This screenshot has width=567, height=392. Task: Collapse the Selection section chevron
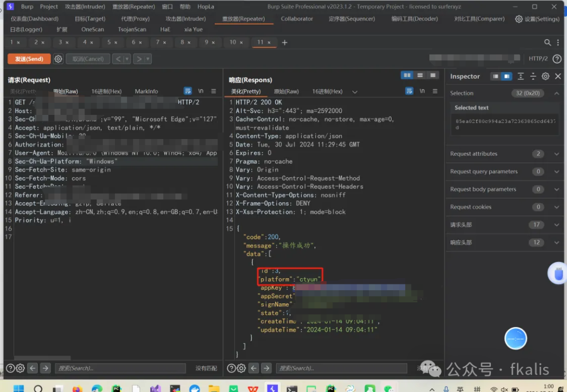point(556,93)
